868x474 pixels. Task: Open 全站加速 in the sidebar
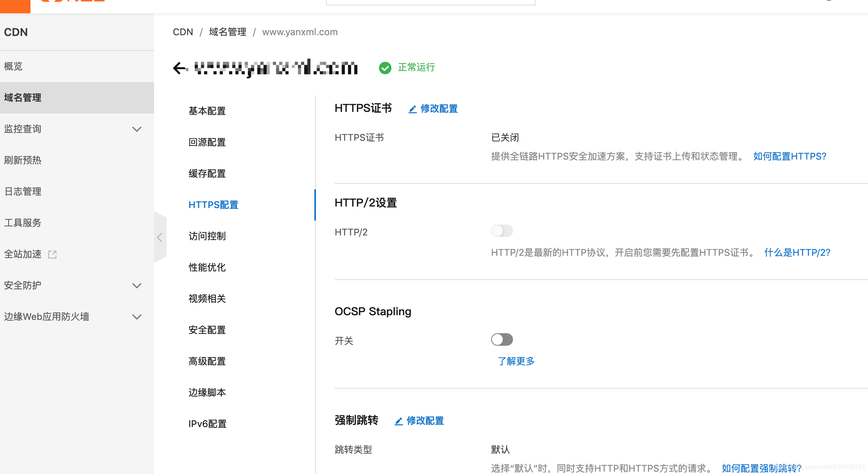tap(23, 254)
